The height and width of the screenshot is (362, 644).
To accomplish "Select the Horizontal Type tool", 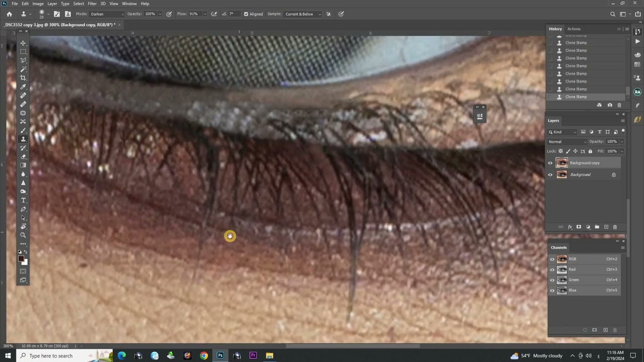I will pyautogui.click(x=23, y=200).
